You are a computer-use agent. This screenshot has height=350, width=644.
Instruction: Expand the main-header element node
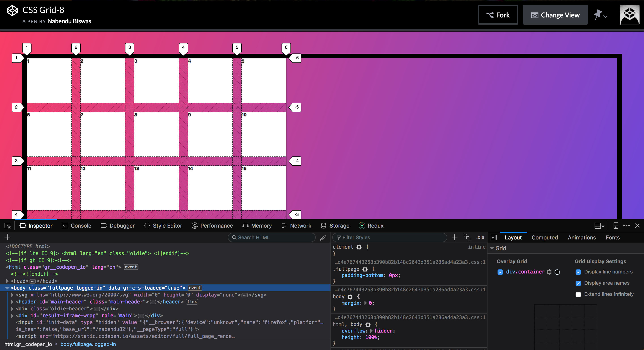pos(12,302)
